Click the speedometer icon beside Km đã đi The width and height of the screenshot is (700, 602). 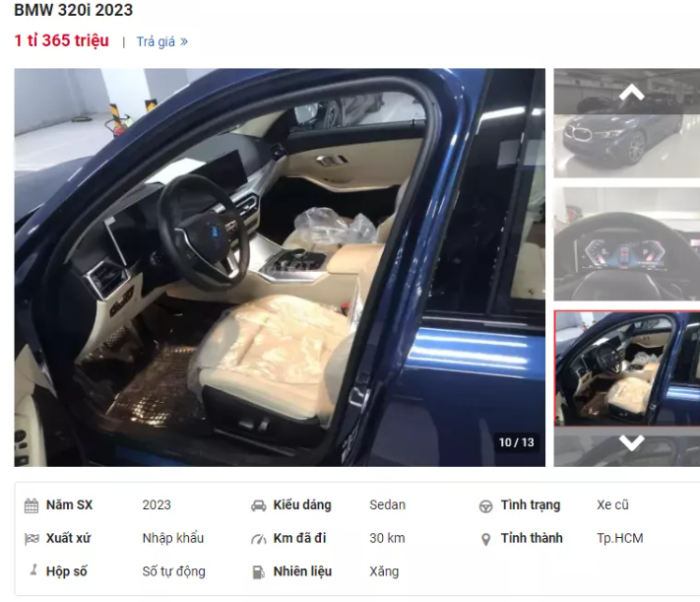259,539
